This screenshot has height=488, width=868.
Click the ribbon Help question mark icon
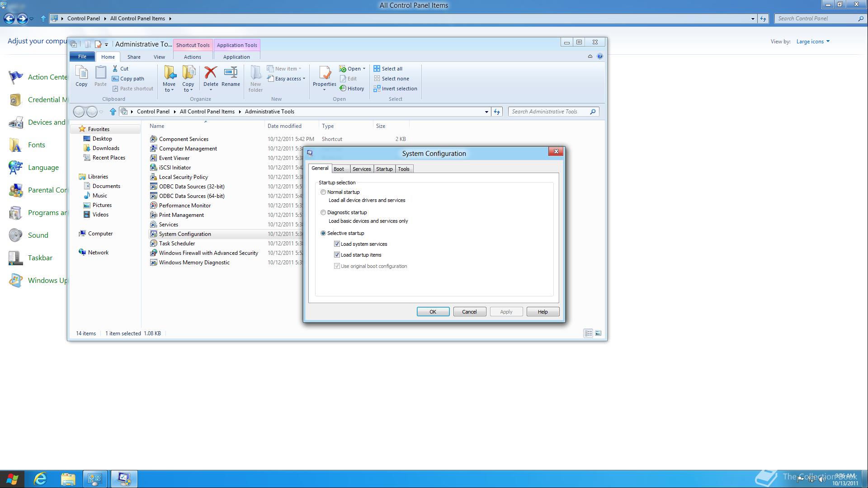tap(600, 56)
